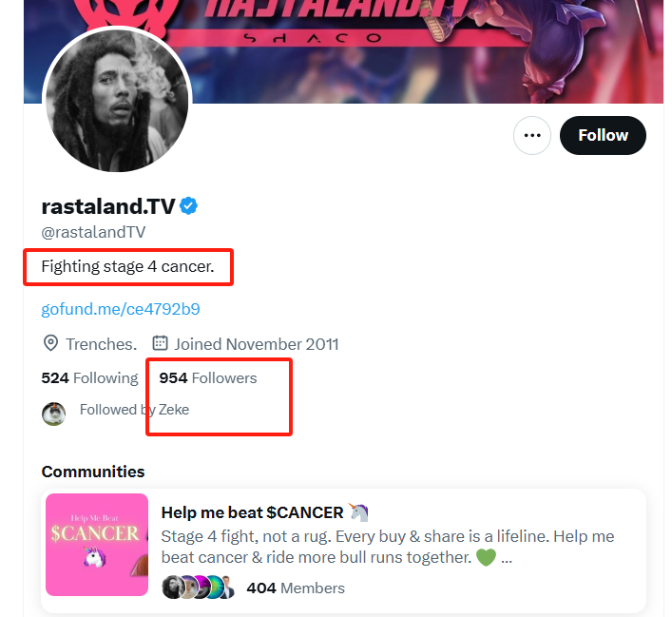Click Zeke's small avatar icon
672x617 pixels.
[x=53, y=414]
